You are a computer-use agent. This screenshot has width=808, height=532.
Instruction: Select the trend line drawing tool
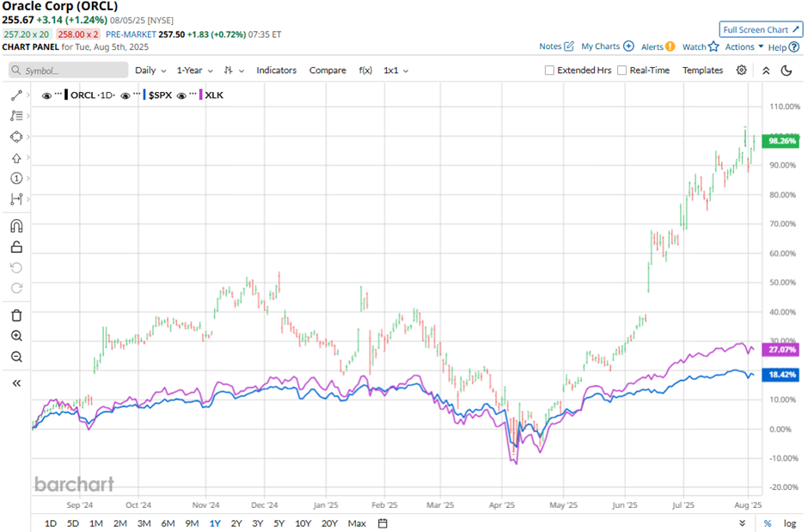click(x=16, y=95)
